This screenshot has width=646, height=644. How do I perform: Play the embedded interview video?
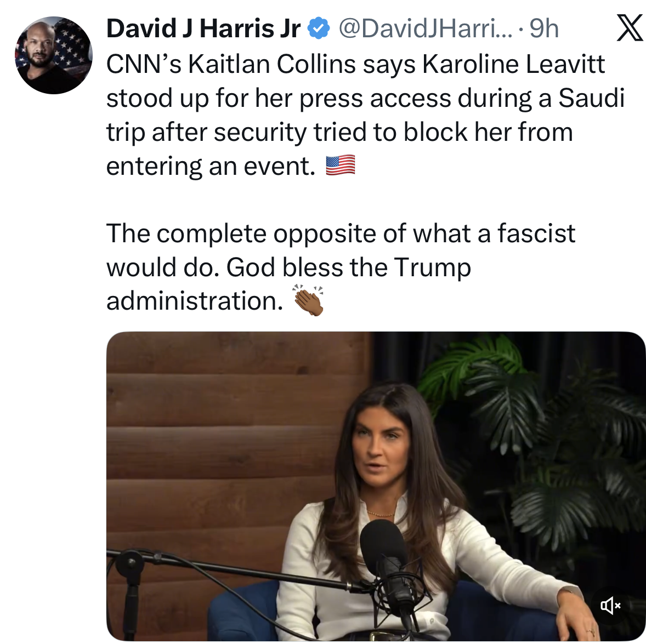[x=376, y=486]
